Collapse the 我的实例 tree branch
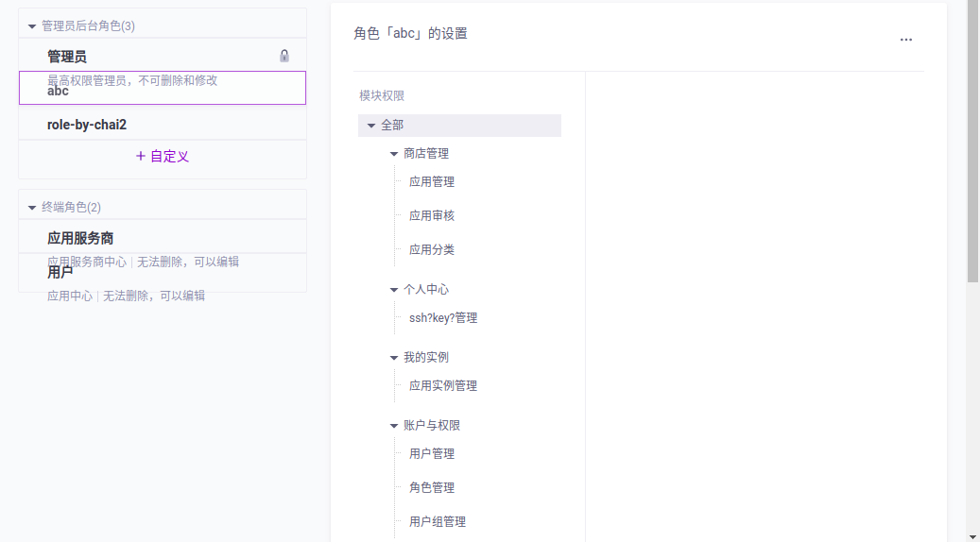 click(x=394, y=358)
